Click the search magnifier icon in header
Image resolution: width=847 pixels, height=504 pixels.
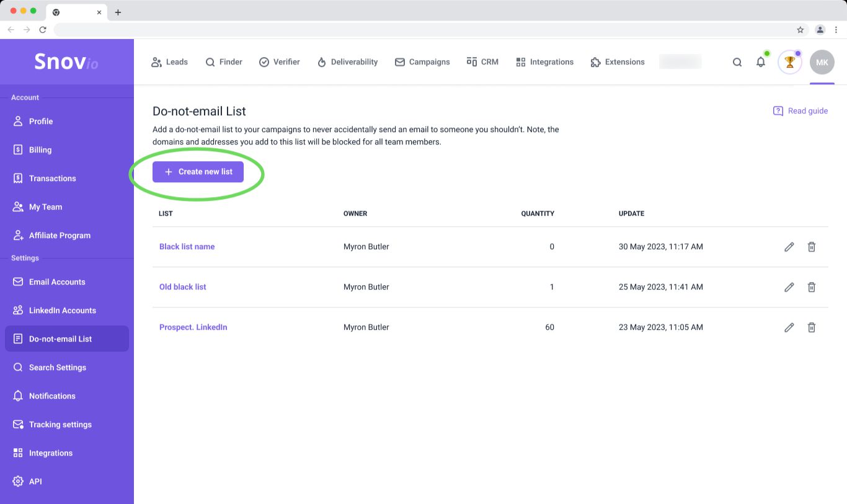pos(737,62)
